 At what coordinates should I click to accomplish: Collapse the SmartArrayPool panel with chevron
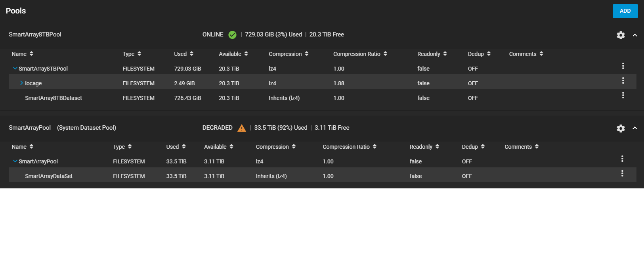point(635,128)
